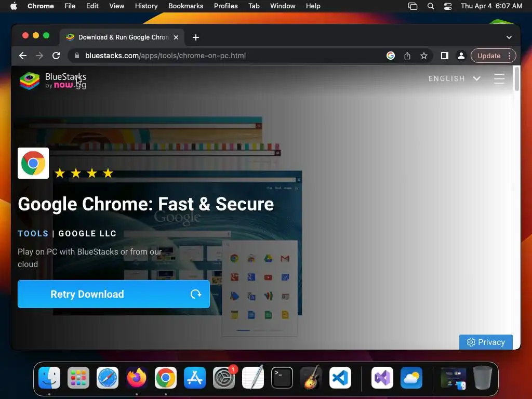
Task: Expand the ENGLISH language dropdown
Action: 454,79
